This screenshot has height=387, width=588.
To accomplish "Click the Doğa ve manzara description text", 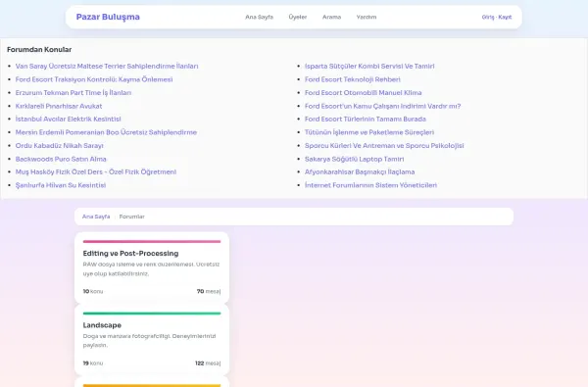I will [x=149, y=341].
